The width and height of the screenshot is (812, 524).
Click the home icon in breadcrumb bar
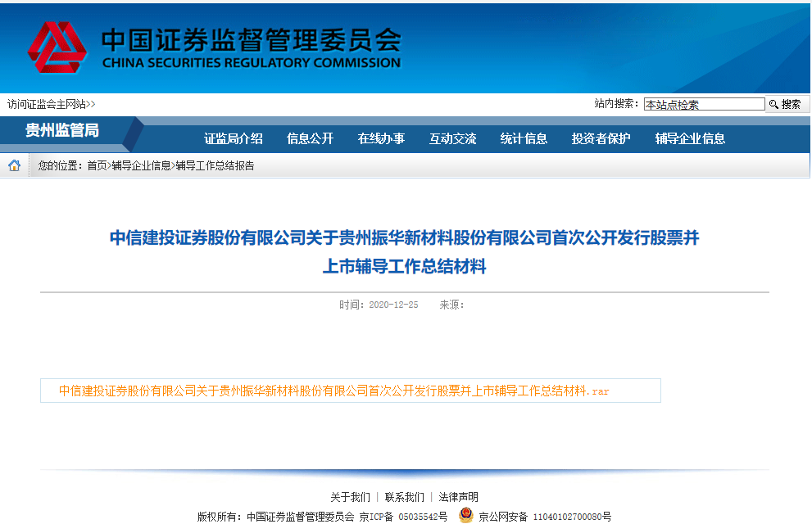tap(15, 165)
